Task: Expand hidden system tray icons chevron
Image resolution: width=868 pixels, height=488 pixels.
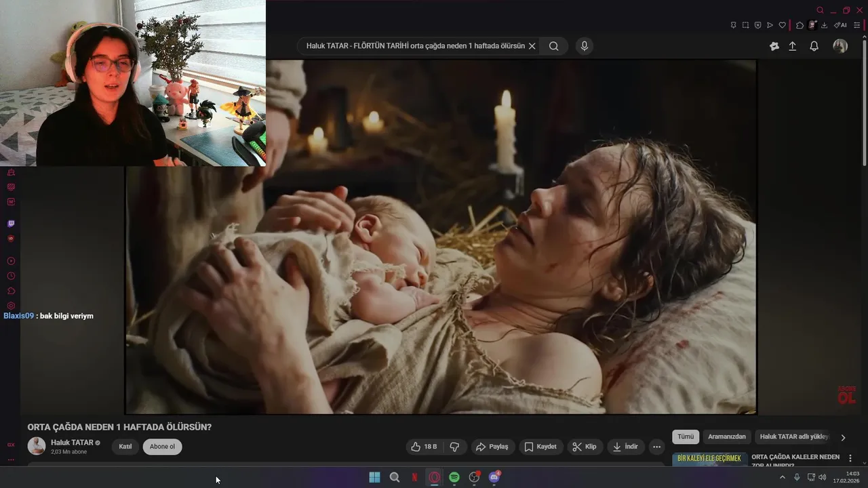Action: (782, 477)
